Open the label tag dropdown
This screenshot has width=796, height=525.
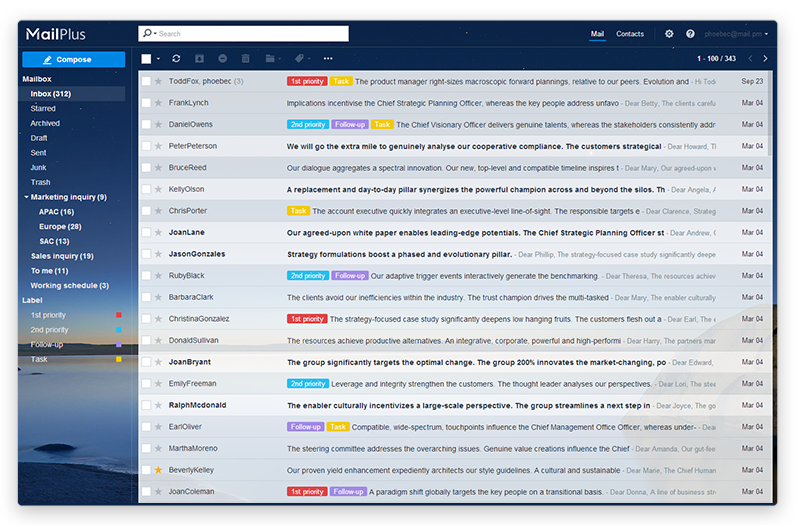[x=303, y=59]
